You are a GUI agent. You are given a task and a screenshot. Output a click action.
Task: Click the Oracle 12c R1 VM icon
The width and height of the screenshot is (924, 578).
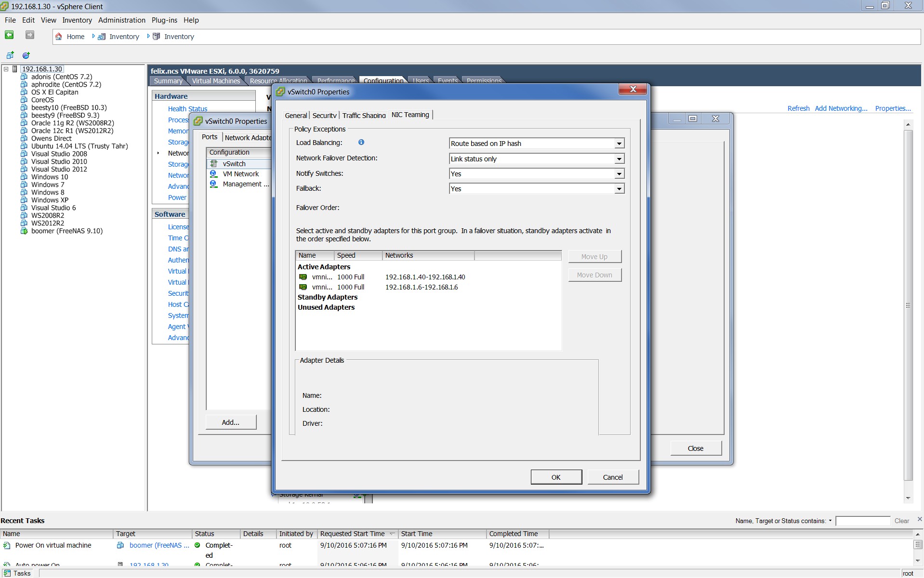click(24, 131)
